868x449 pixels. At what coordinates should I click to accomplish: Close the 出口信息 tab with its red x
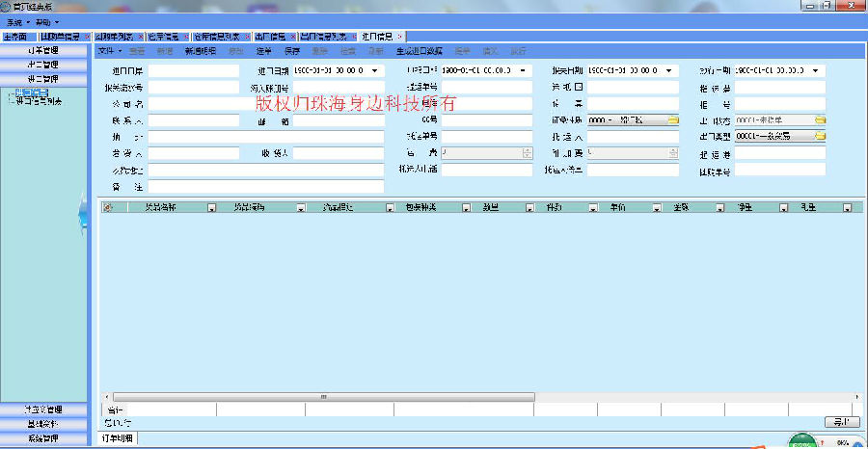point(293,37)
